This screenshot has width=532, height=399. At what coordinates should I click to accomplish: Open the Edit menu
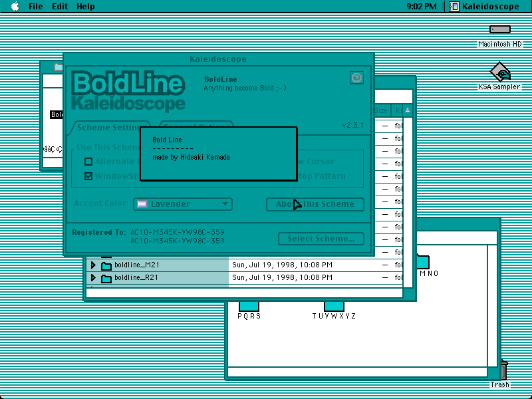coord(60,7)
